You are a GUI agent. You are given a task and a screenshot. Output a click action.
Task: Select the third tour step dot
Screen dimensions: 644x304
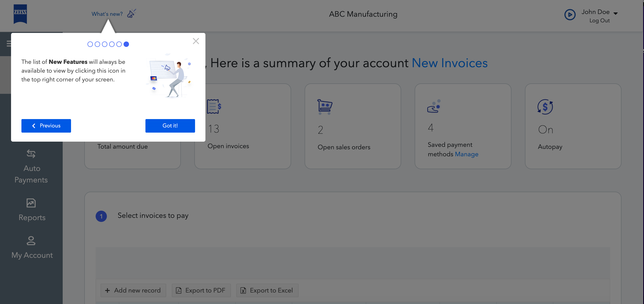click(104, 44)
